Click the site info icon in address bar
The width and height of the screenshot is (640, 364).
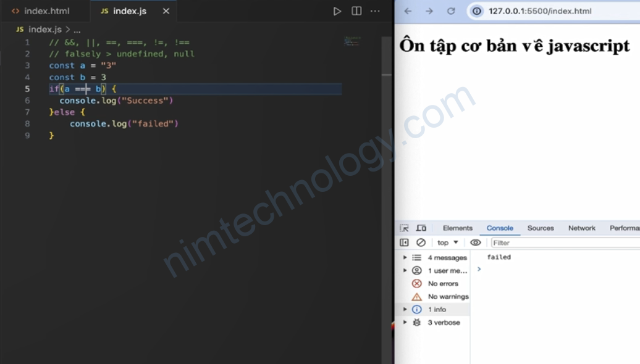pyautogui.click(x=477, y=11)
